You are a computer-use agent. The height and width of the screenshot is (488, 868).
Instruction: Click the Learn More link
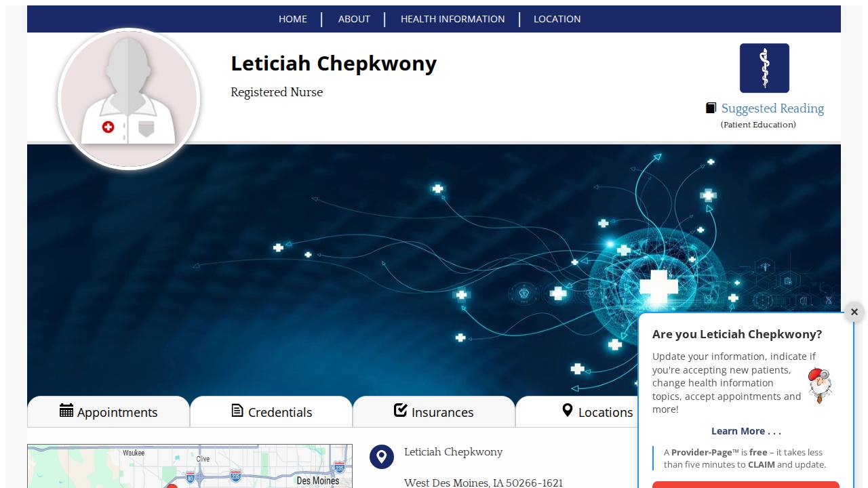click(x=746, y=431)
